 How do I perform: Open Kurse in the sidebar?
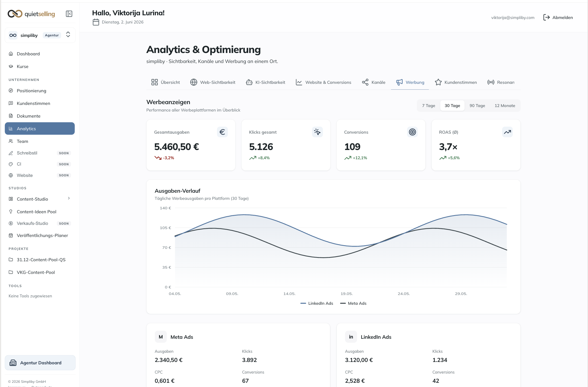[40, 66]
